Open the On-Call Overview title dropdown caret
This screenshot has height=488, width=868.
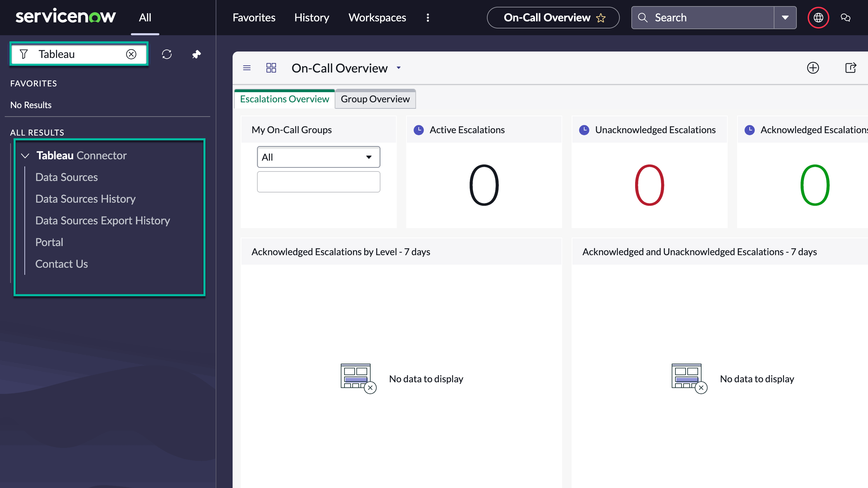pyautogui.click(x=398, y=68)
